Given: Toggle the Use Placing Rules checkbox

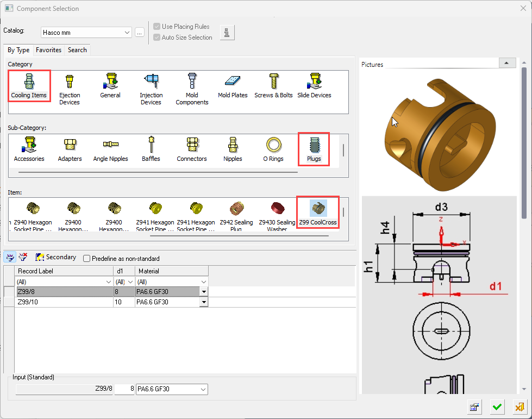Looking at the screenshot, I should click(x=157, y=27).
